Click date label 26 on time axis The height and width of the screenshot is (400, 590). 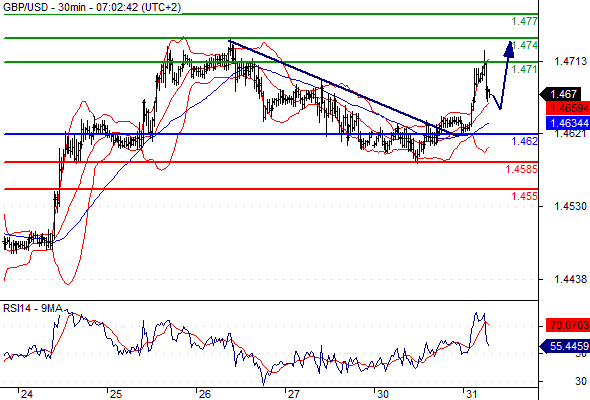[x=204, y=394]
